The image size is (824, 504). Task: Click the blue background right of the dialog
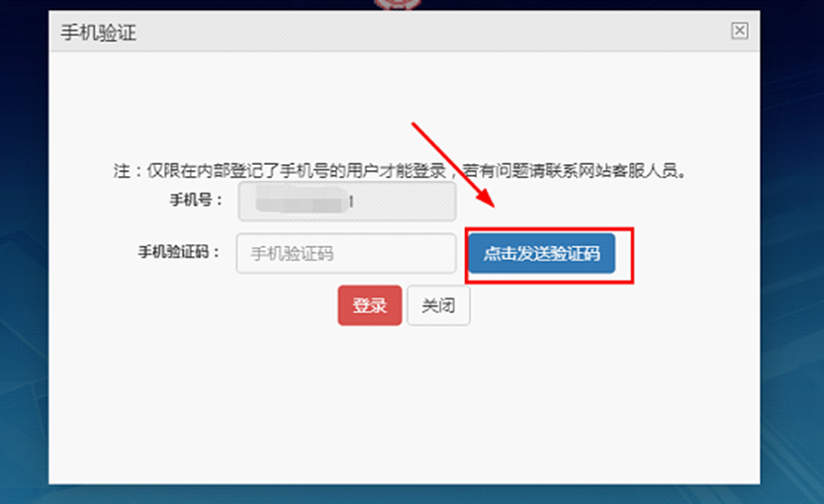(x=792, y=252)
